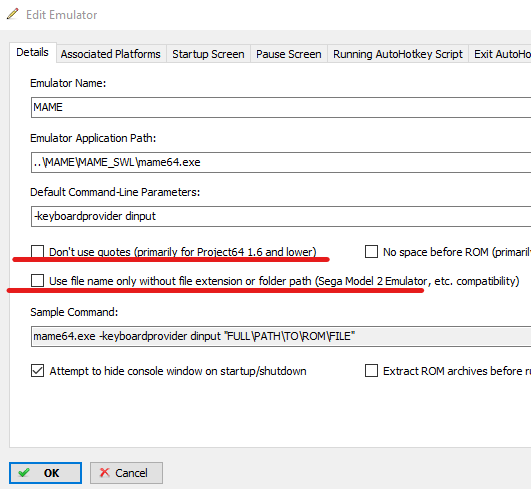Enable Use file name only without extension

pyautogui.click(x=37, y=281)
